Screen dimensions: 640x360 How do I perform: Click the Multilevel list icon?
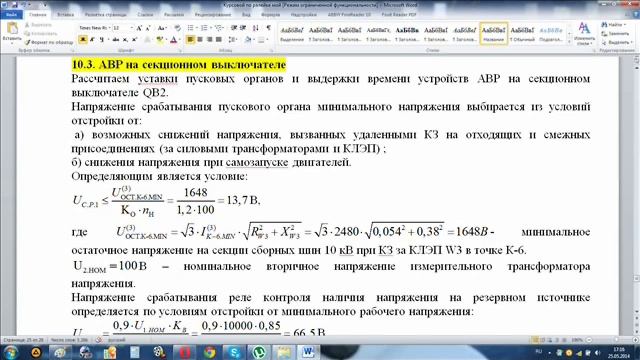[219, 28]
